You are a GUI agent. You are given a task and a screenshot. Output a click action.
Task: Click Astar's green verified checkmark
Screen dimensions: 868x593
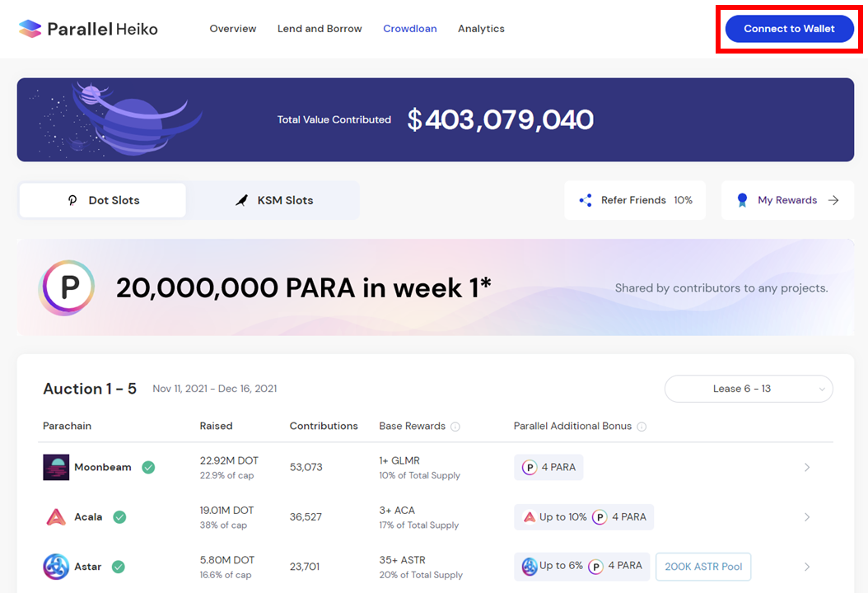pyautogui.click(x=119, y=567)
